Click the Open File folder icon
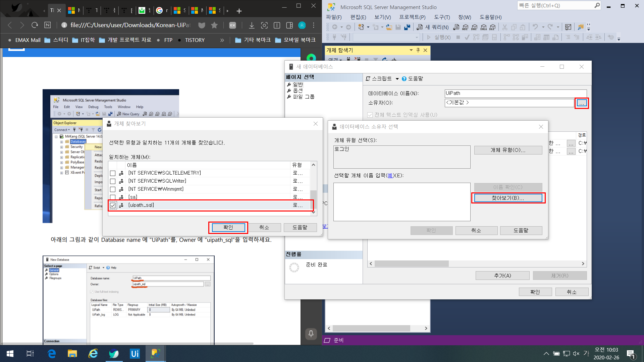The image size is (644, 362). pyautogui.click(x=389, y=27)
